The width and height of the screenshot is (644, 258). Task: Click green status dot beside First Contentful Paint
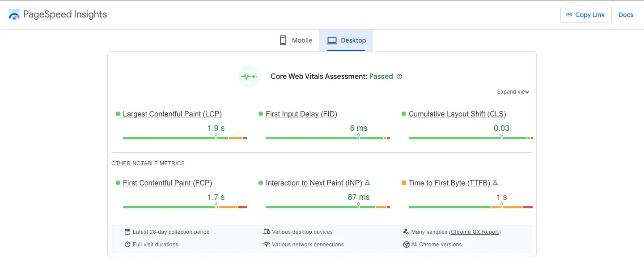[118, 183]
